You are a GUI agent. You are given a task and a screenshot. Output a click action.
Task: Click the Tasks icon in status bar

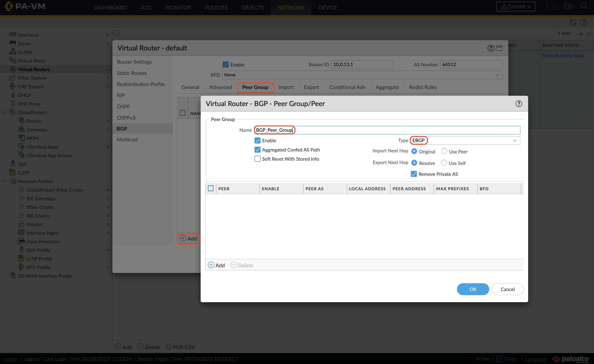[499, 359]
